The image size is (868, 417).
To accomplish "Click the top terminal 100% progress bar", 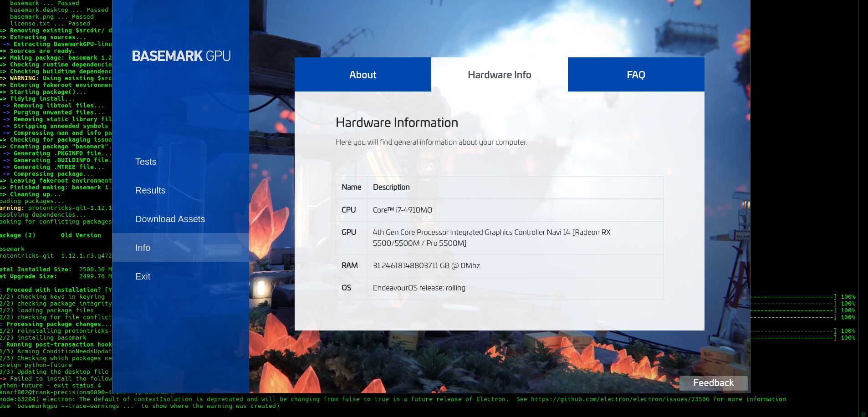I will click(x=802, y=297).
